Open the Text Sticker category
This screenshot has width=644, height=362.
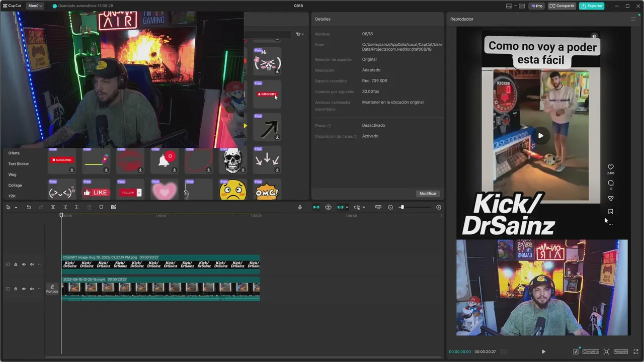19,164
